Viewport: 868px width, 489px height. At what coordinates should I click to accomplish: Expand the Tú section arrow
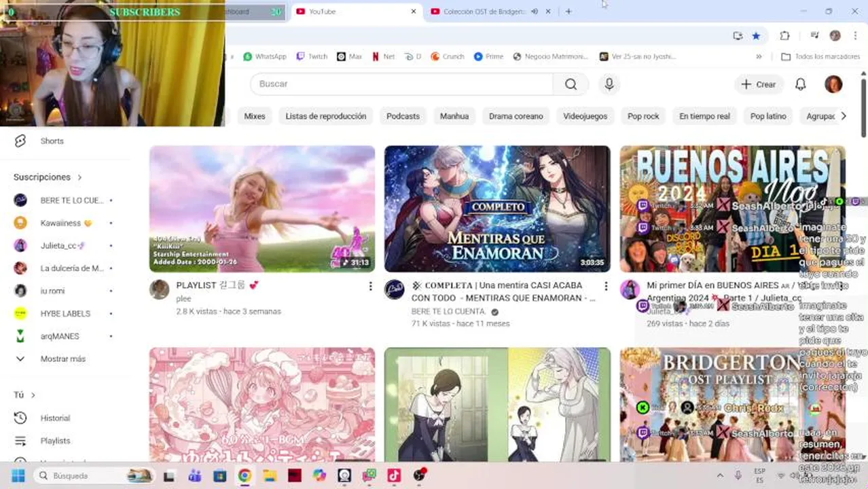tap(33, 395)
